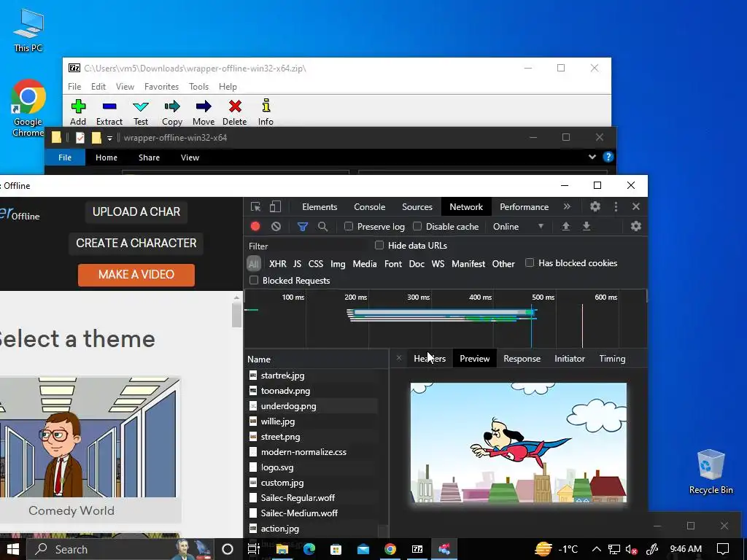The width and height of the screenshot is (747, 560).
Task: Open DevTools three-dot customize menu
Action: pyautogui.click(x=616, y=206)
